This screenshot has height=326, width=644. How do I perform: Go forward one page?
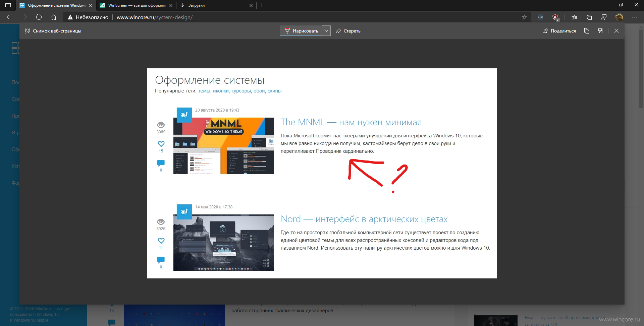pyautogui.click(x=24, y=17)
